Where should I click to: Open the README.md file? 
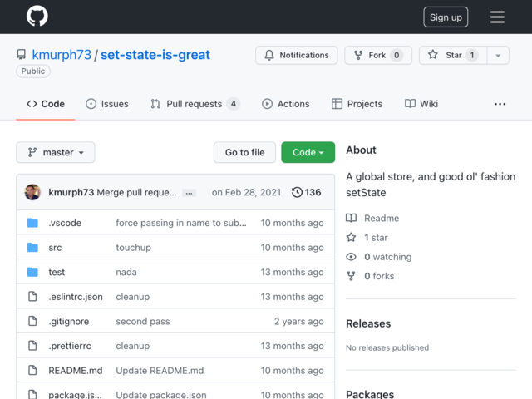(x=76, y=371)
